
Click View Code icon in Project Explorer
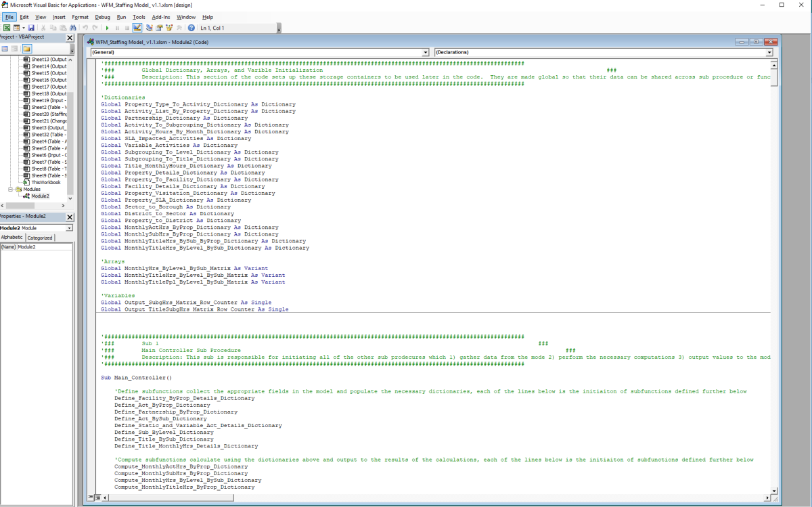5,48
